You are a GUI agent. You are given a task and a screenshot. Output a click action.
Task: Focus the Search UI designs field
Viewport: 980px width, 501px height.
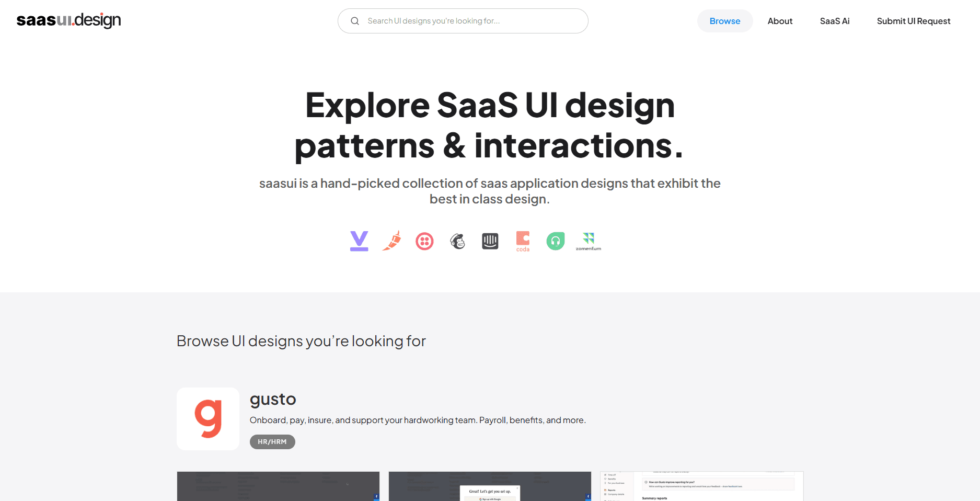(x=463, y=21)
